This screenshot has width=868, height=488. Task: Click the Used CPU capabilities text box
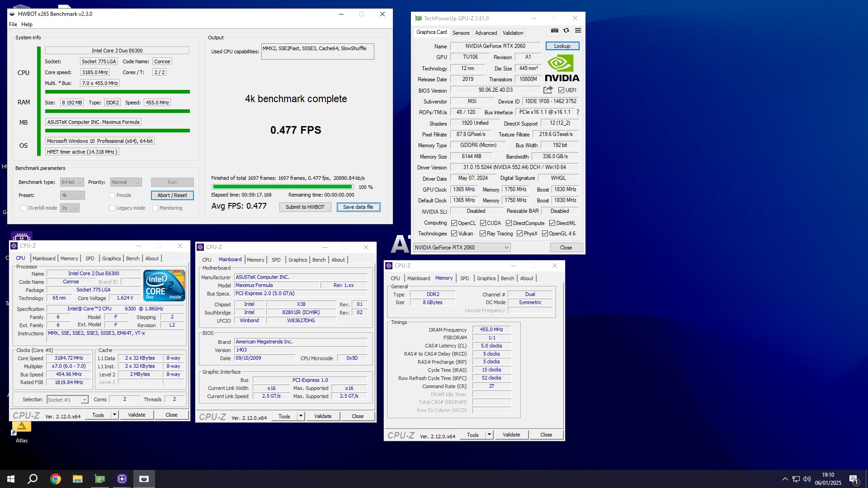(x=318, y=52)
